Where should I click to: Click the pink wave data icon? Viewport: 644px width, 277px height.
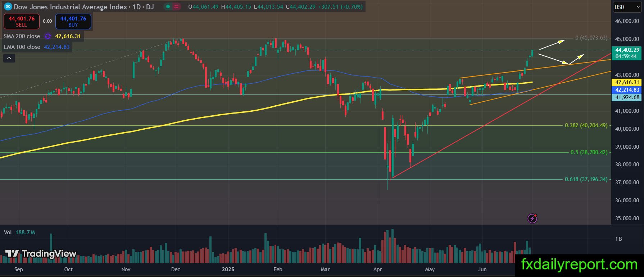coord(176,6)
